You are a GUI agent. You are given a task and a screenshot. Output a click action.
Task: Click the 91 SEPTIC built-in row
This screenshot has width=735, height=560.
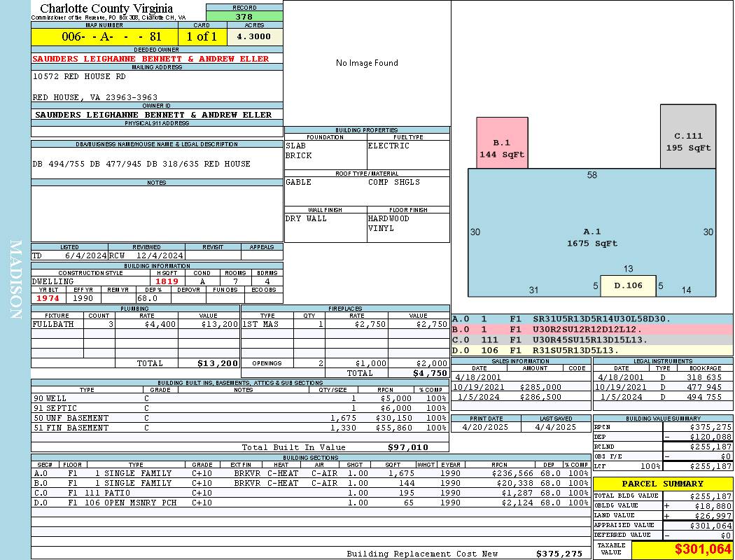pyautogui.click(x=240, y=408)
